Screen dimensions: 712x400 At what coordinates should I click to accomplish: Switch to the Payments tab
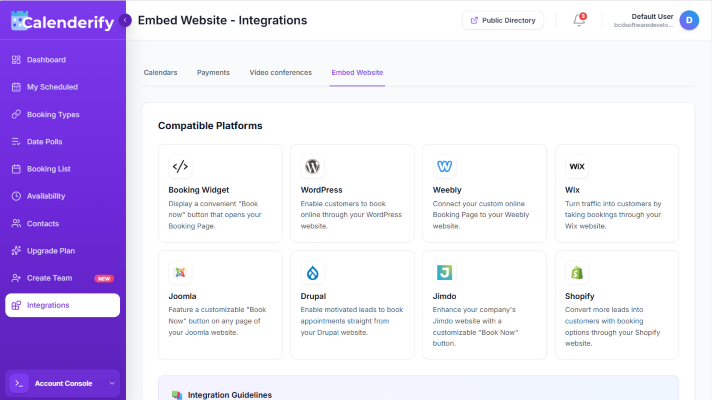(x=213, y=73)
